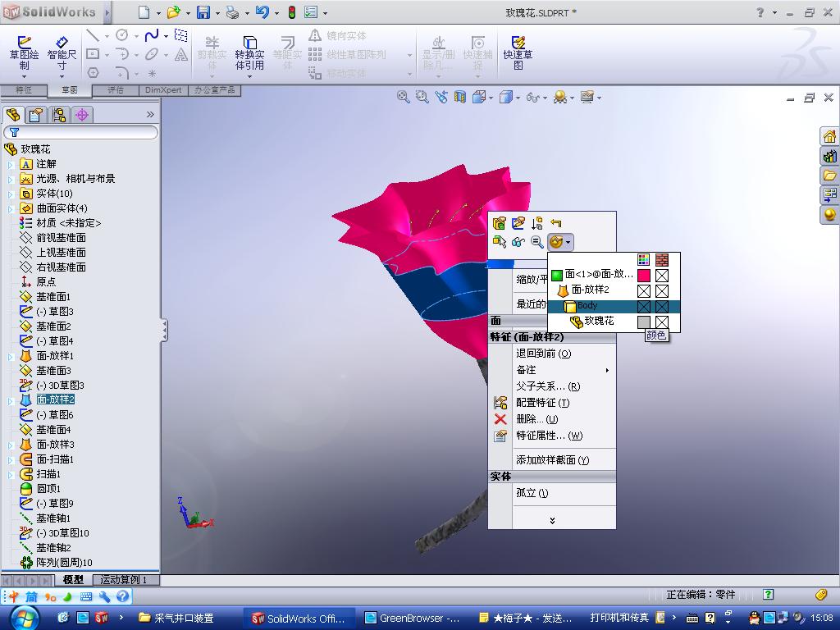Expand the 实体(10) folder node
Viewport: 840px width, 630px height.
coord(10,194)
